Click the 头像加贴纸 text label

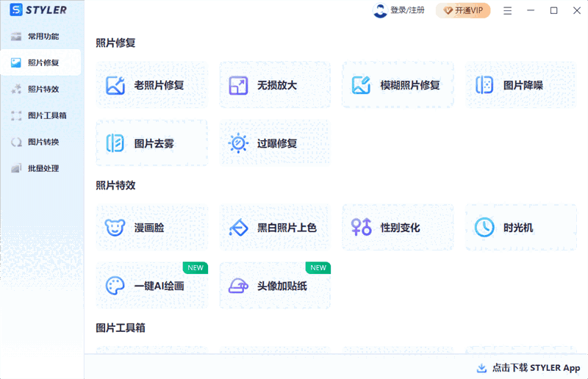pyautogui.click(x=282, y=286)
